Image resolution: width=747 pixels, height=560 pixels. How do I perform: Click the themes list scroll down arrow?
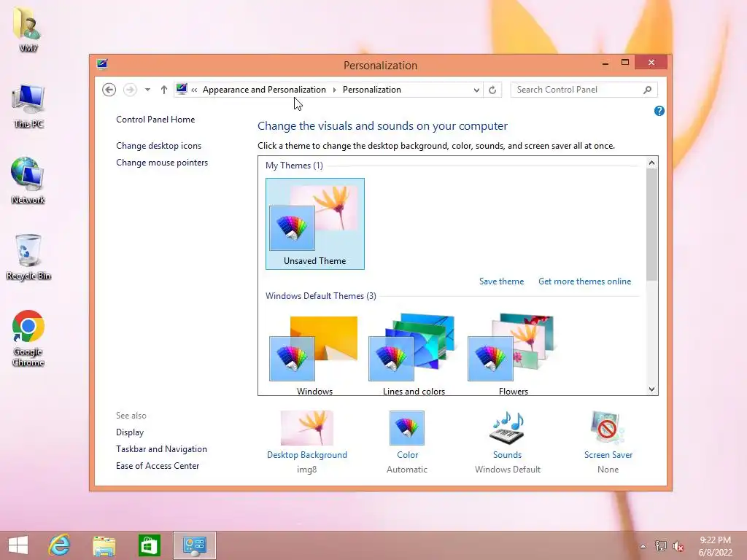coord(651,389)
